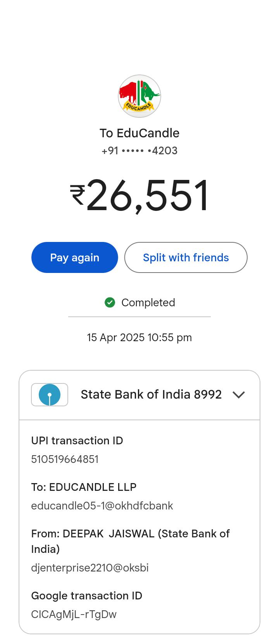279x644 pixels.
Task: Click the State Bank of India logo
Action: tap(50, 395)
